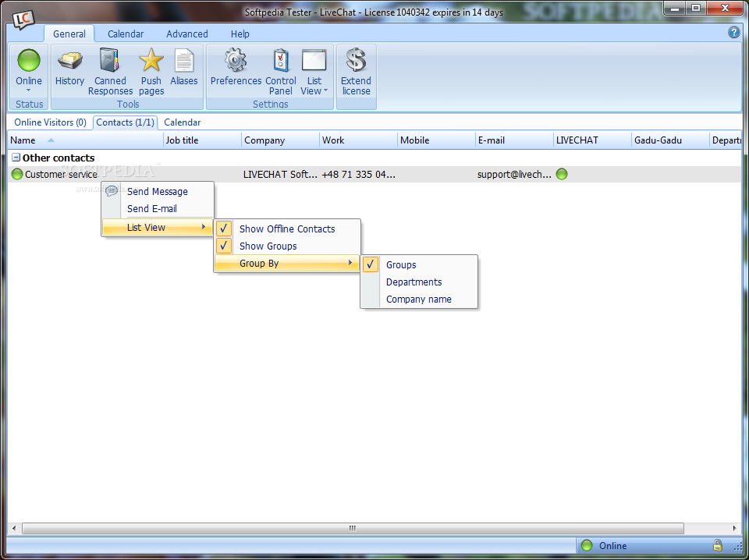749x560 pixels.
Task: Click the LiveChat LC logo icon
Action: pos(23,19)
